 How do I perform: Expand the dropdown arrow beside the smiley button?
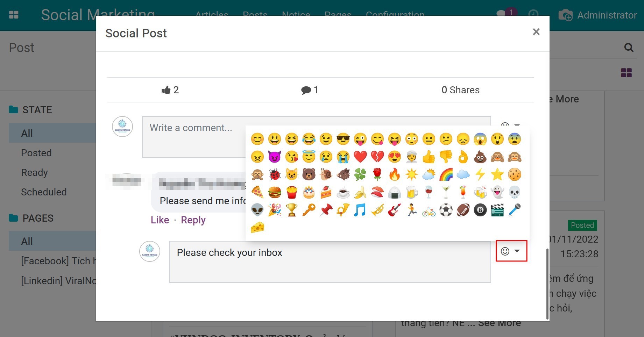click(517, 251)
